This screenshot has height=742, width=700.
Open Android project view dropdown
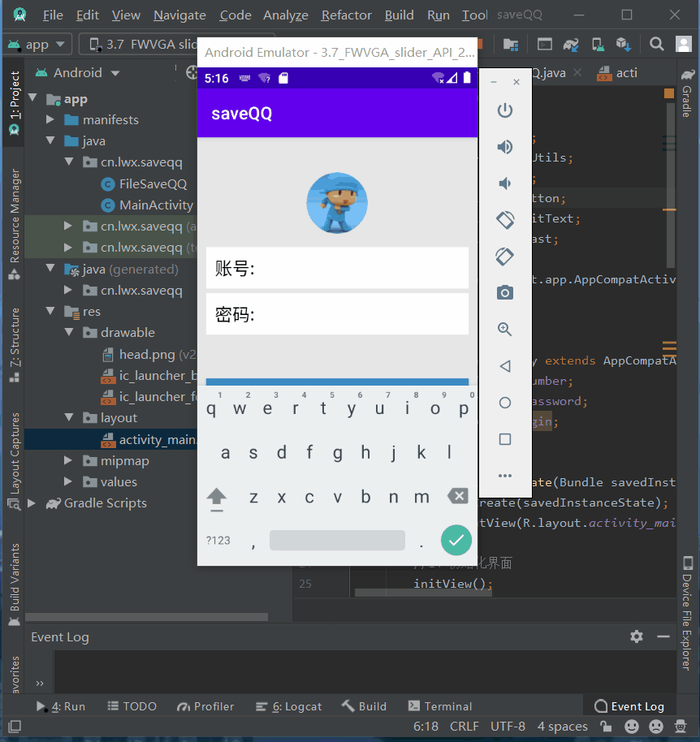coord(78,73)
